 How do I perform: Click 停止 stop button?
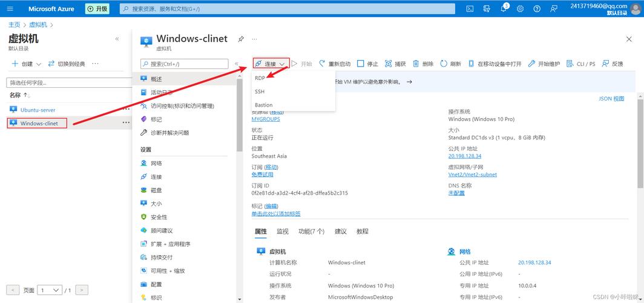367,64
